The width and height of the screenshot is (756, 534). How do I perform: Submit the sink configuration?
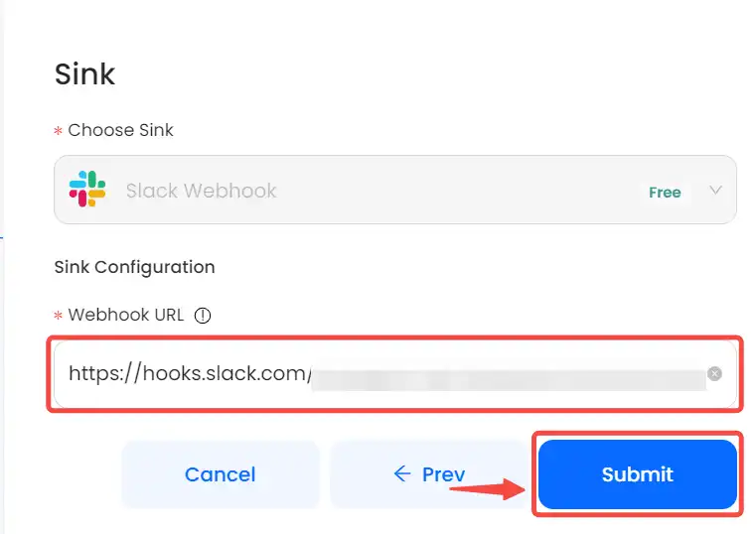638,474
